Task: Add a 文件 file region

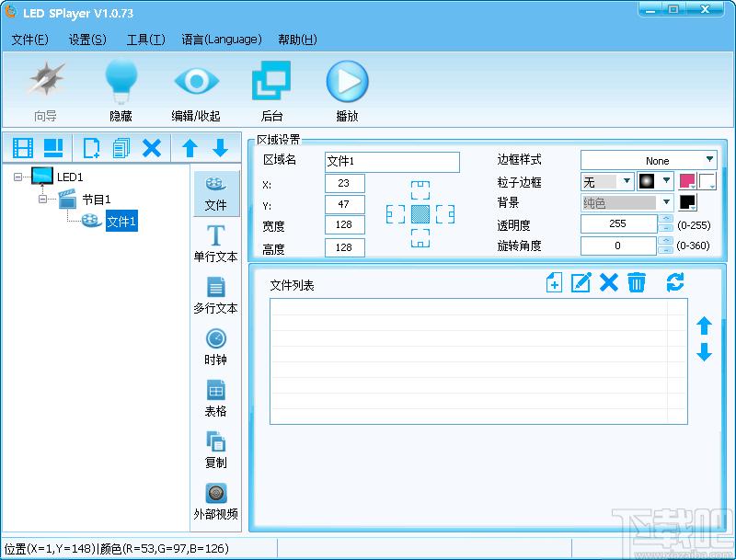Action: pyautogui.click(x=216, y=194)
